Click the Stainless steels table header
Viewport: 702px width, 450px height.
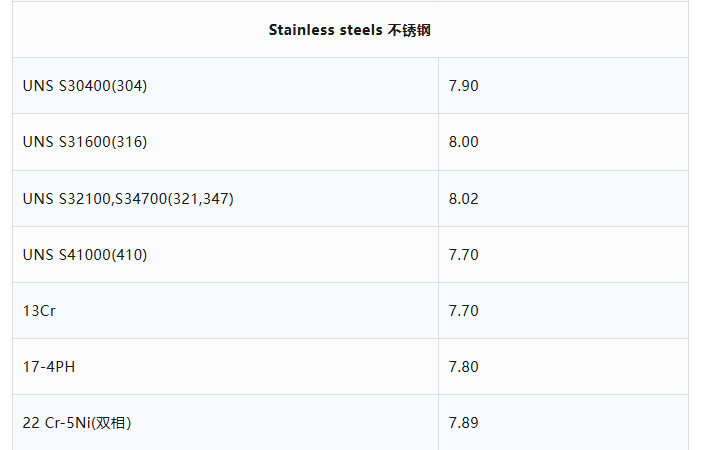pos(349,30)
